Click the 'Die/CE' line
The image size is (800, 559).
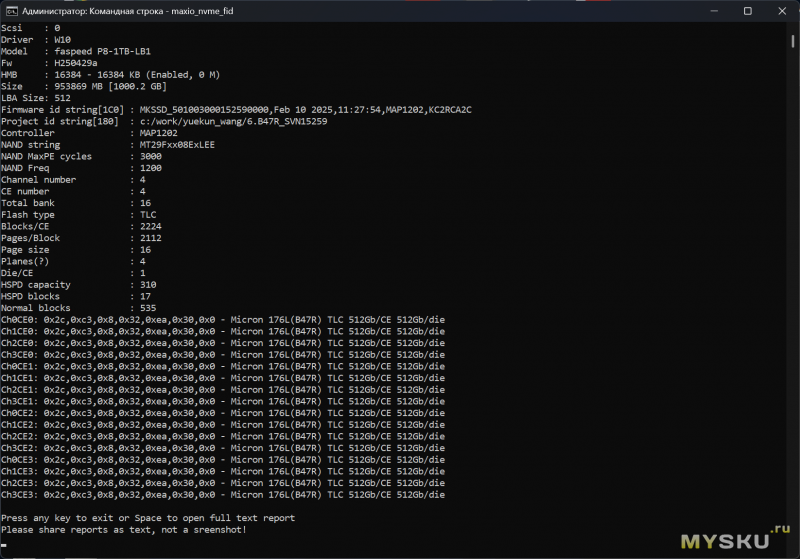(73, 273)
